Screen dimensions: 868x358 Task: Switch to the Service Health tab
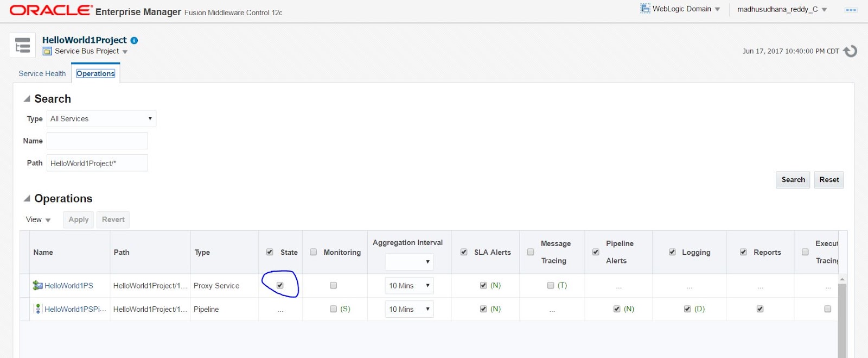(x=42, y=73)
